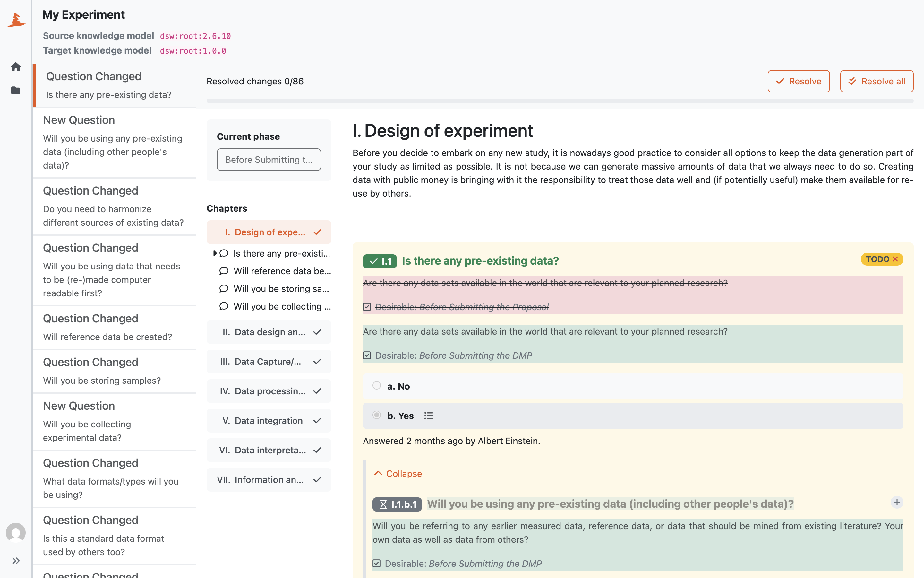The width and height of the screenshot is (924, 578).
Task: Select the 'a. No' radio option
Action: click(376, 385)
